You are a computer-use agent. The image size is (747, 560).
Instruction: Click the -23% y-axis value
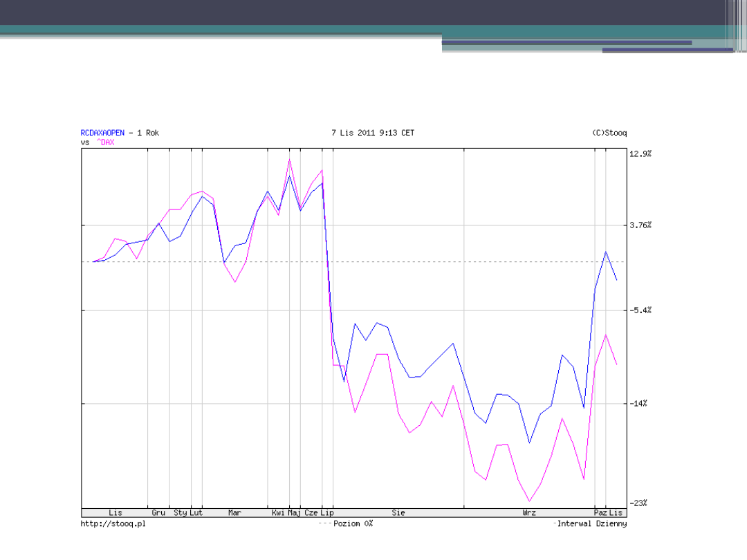tap(639, 503)
